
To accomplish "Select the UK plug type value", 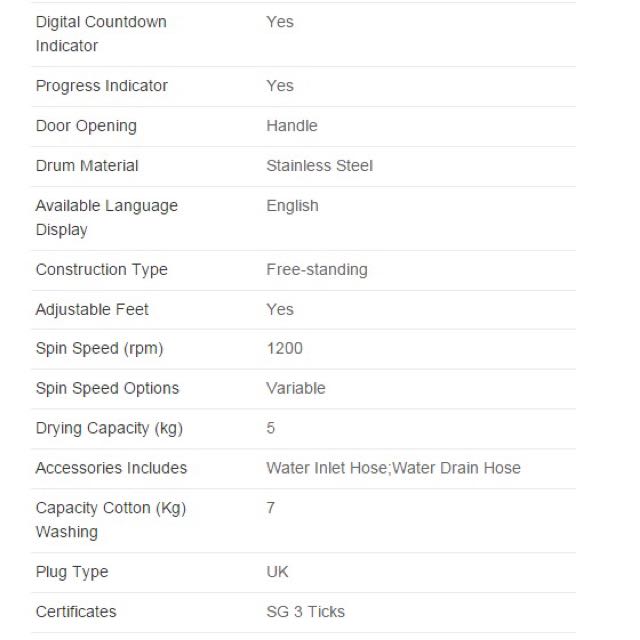I will tap(277, 572).
